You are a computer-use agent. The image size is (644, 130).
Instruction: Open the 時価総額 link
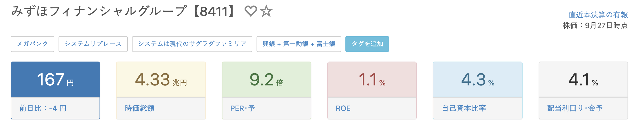pos(140,108)
